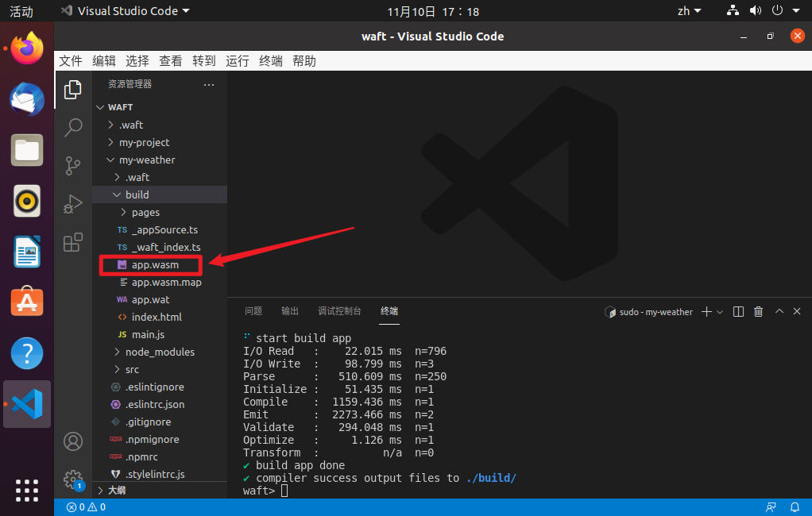Click the terminal prompt input area
812x516 pixels.
tap(284, 491)
